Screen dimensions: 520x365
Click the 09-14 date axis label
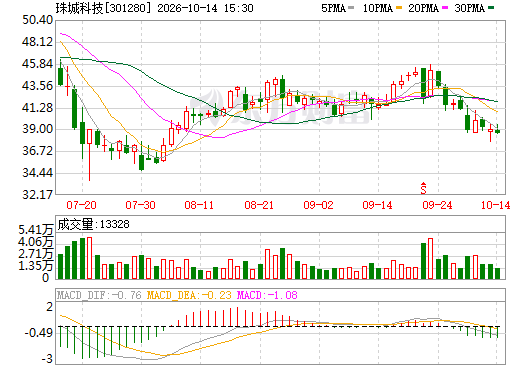pyautogui.click(x=377, y=205)
